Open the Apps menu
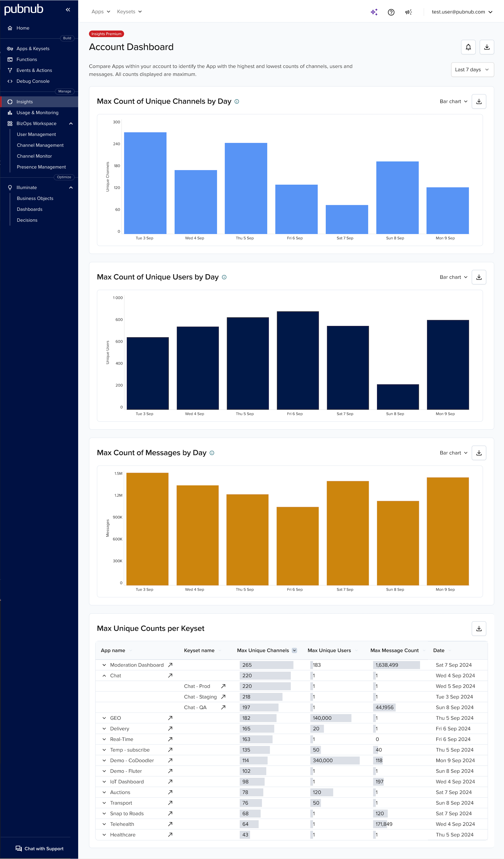504x859 pixels. click(100, 11)
